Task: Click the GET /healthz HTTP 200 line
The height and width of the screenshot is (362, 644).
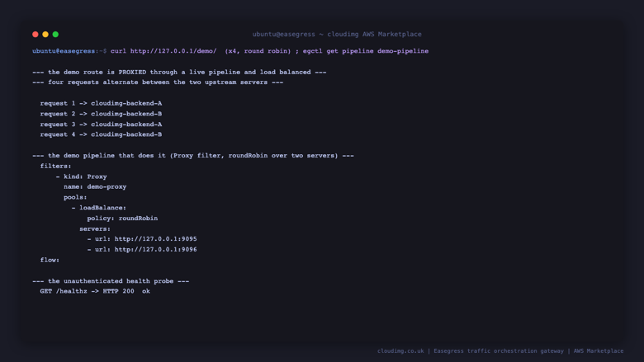Action: (95, 291)
